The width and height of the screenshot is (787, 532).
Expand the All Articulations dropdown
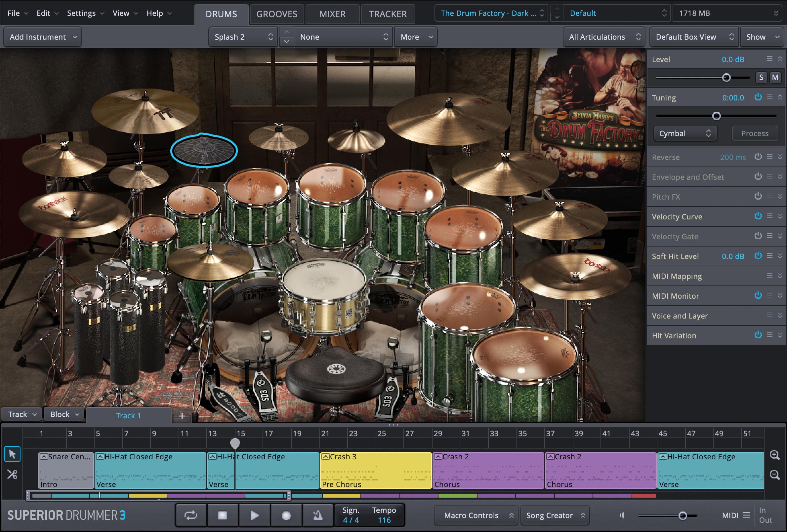604,37
